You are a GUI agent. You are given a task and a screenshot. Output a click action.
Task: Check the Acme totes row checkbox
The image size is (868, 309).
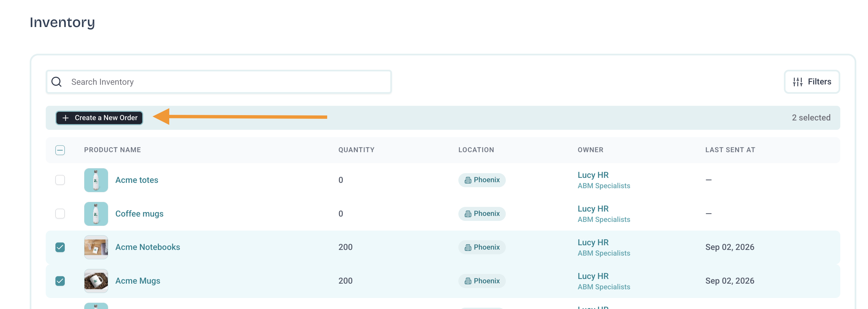click(60, 180)
